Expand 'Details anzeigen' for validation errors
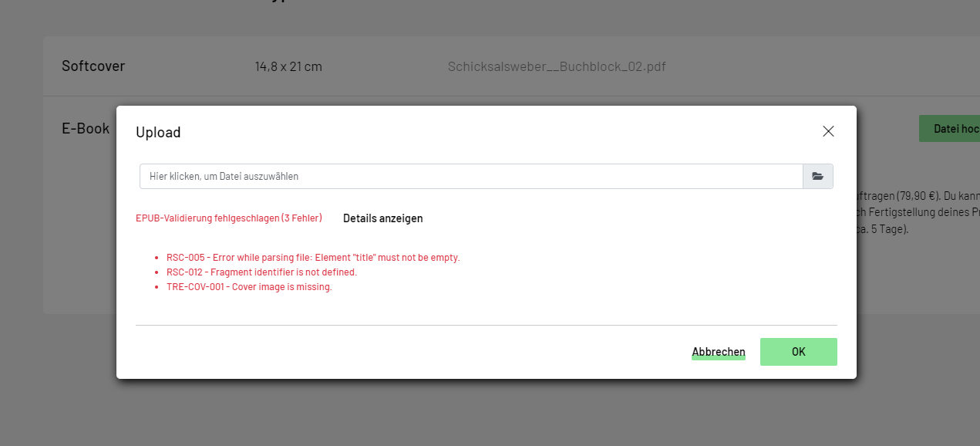 click(x=382, y=218)
